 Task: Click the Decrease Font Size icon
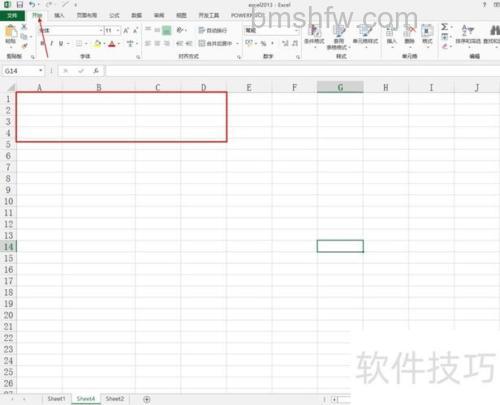(x=135, y=31)
